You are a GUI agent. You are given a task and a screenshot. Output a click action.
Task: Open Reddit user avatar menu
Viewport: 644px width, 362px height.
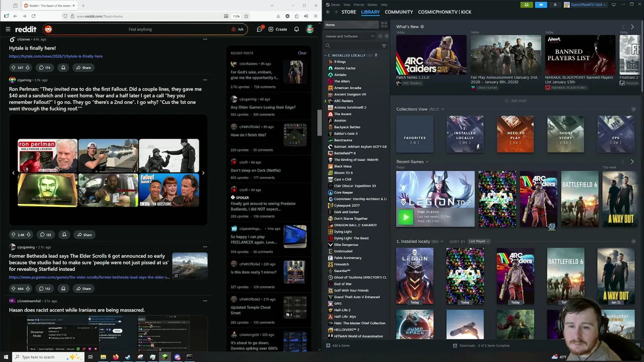point(310,29)
